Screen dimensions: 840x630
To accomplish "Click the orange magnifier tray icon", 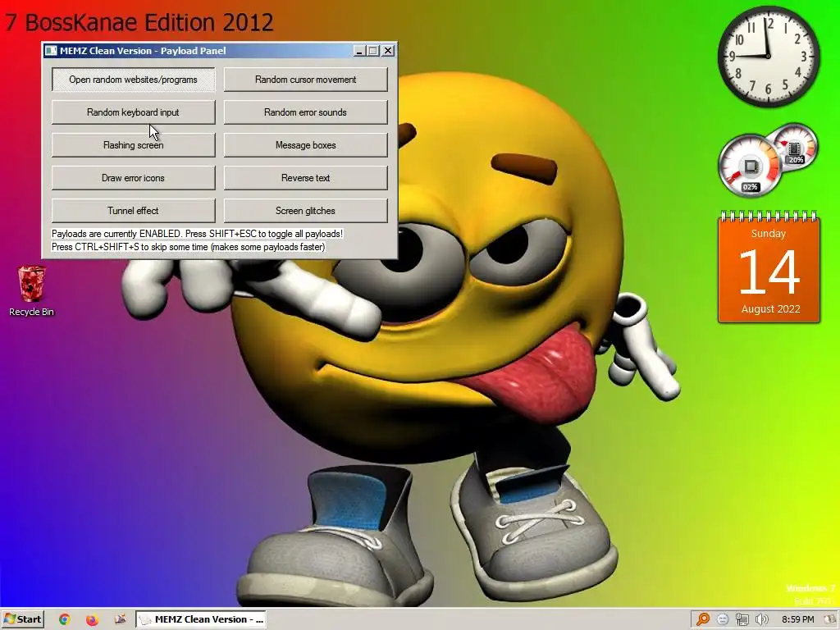I will tap(702, 619).
